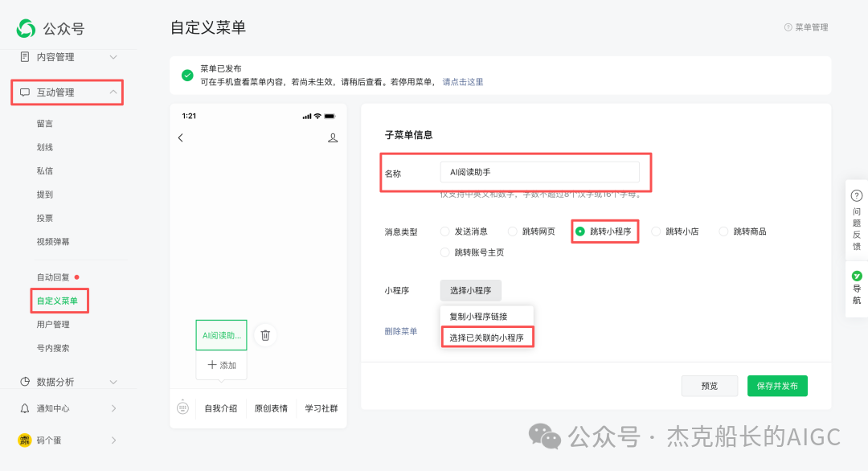Open 自动回复 in sidebar

pos(53,277)
